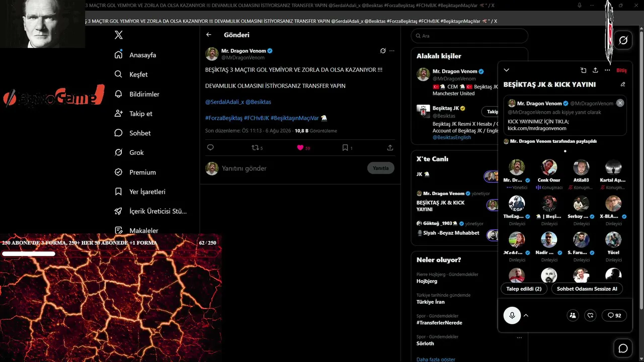Open the @SerdalAdali_x mention link
Viewport: 644px width, 362px height.
224,102
